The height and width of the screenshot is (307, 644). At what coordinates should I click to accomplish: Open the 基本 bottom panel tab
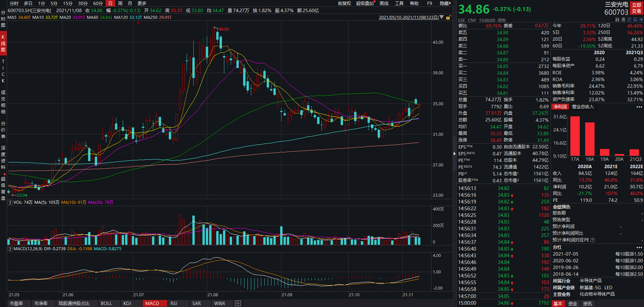click(x=558, y=304)
